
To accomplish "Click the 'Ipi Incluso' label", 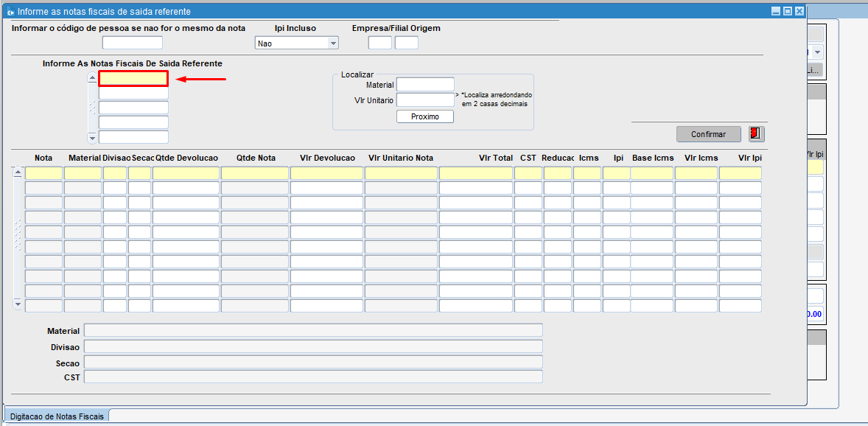I will click(295, 28).
